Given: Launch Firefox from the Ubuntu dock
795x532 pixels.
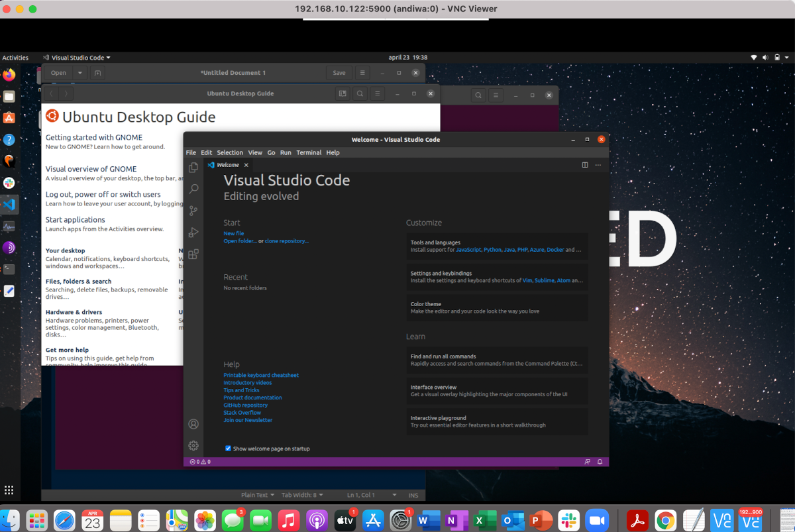Looking at the screenshot, I should [x=9, y=74].
